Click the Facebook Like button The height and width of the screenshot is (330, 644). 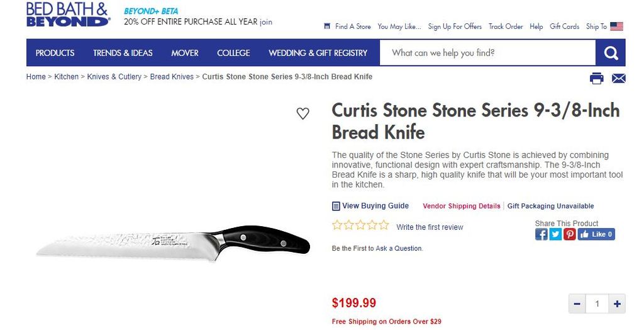click(596, 234)
